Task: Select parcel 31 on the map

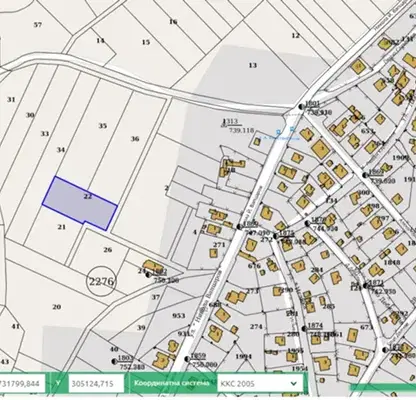Action: coord(11,99)
